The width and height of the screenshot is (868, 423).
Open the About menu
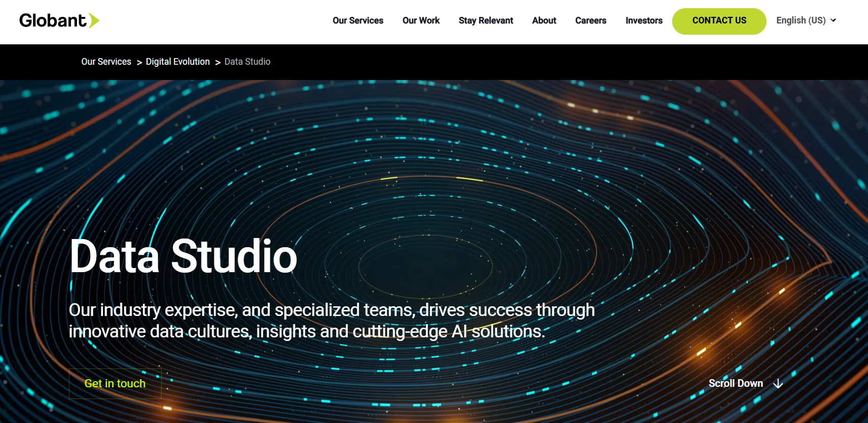tap(544, 20)
